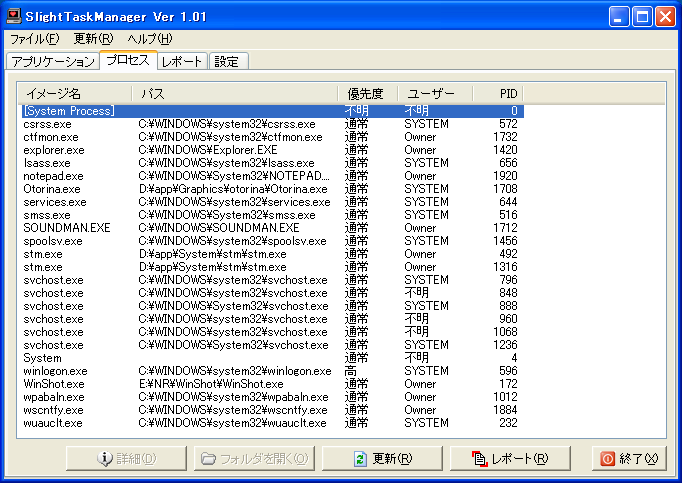
Task: Switch to the レポート tab
Action: [x=182, y=61]
